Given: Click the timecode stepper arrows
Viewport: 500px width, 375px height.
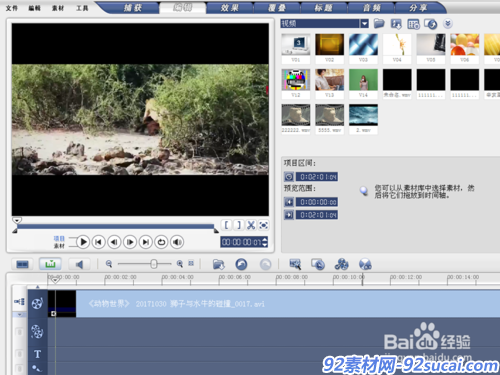Looking at the screenshot, I should (265, 242).
